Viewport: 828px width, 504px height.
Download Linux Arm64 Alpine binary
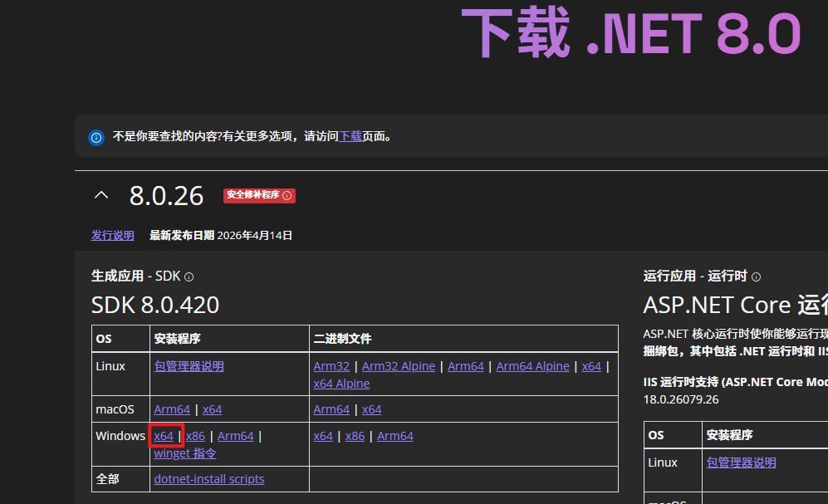pyautogui.click(x=533, y=366)
